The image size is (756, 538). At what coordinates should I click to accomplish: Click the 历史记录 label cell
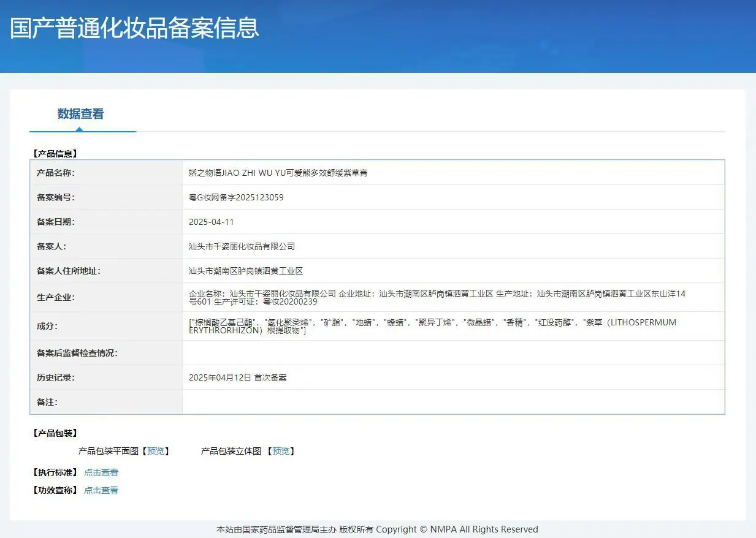tap(106, 377)
